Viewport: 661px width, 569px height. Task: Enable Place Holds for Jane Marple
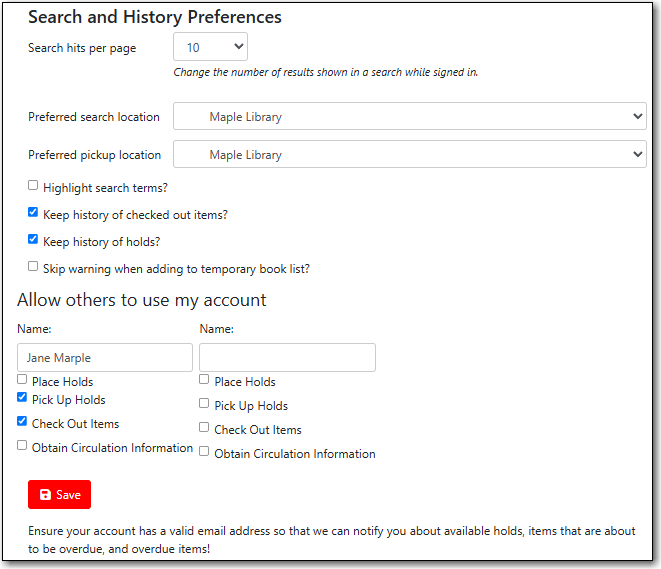coord(22,380)
